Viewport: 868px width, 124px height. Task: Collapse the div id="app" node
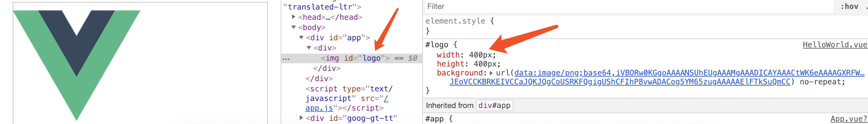(x=301, y=37)
